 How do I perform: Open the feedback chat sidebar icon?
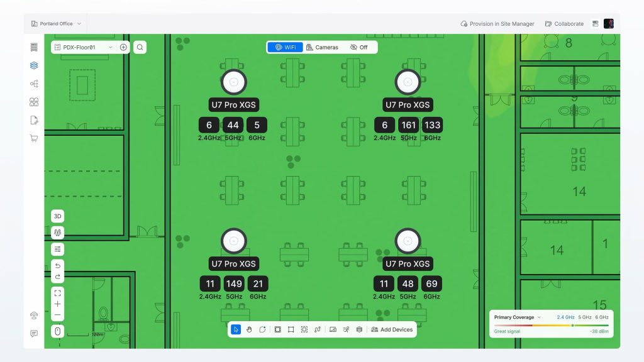[x=34, y=334]
